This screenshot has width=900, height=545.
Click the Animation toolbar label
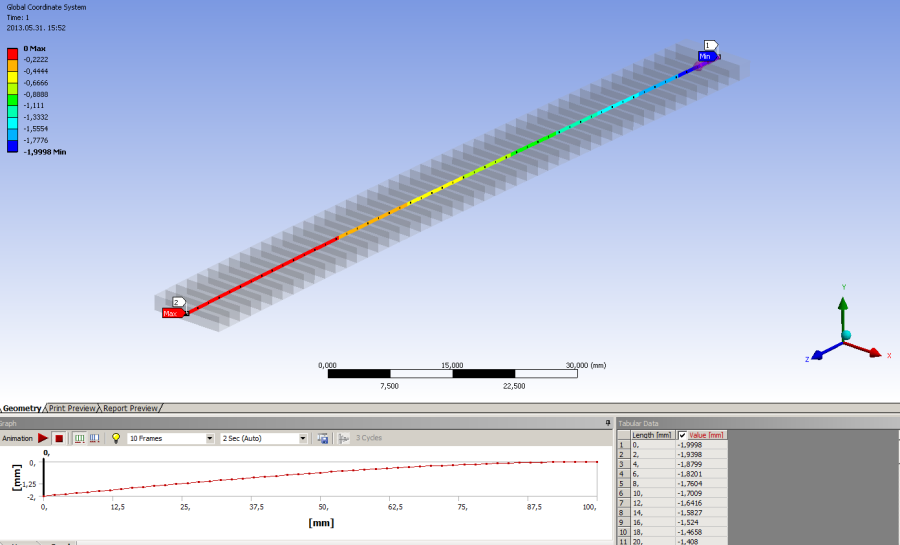tap(17, 438)
